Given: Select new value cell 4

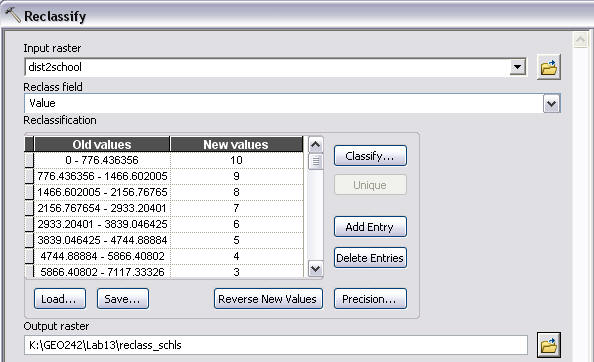Looking at the screenshot, I should point(237,256).
